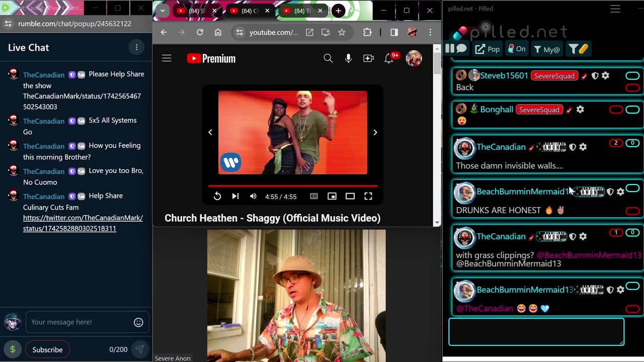Start YouTube voice search microphone
644x362 pixels.
(348, 58)
